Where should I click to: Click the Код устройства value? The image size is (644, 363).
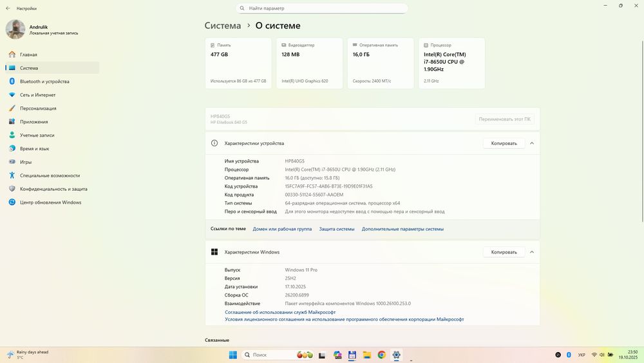pyautogui.click(x=328, y=186)
